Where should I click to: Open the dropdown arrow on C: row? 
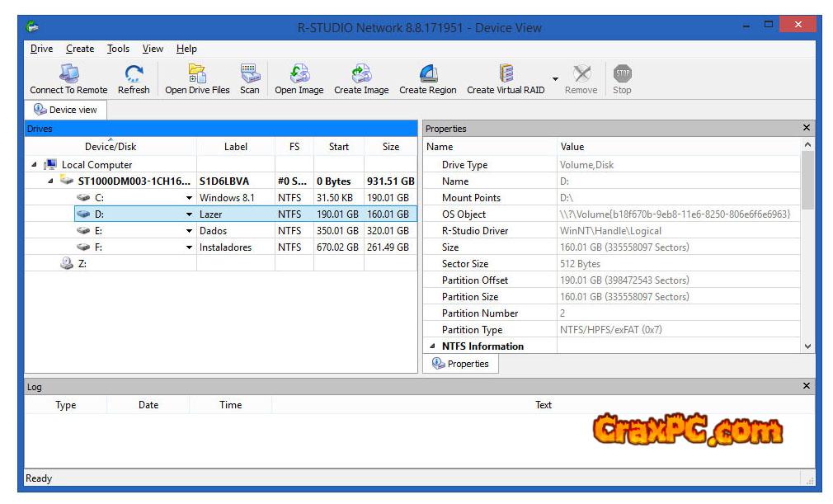tap(189, 198)
